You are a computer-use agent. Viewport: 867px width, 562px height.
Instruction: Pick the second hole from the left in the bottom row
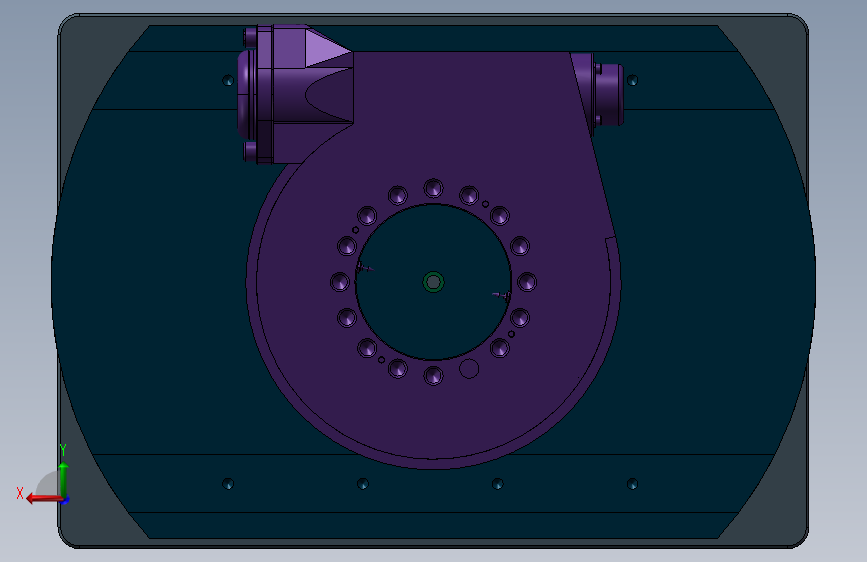point(363,484)
